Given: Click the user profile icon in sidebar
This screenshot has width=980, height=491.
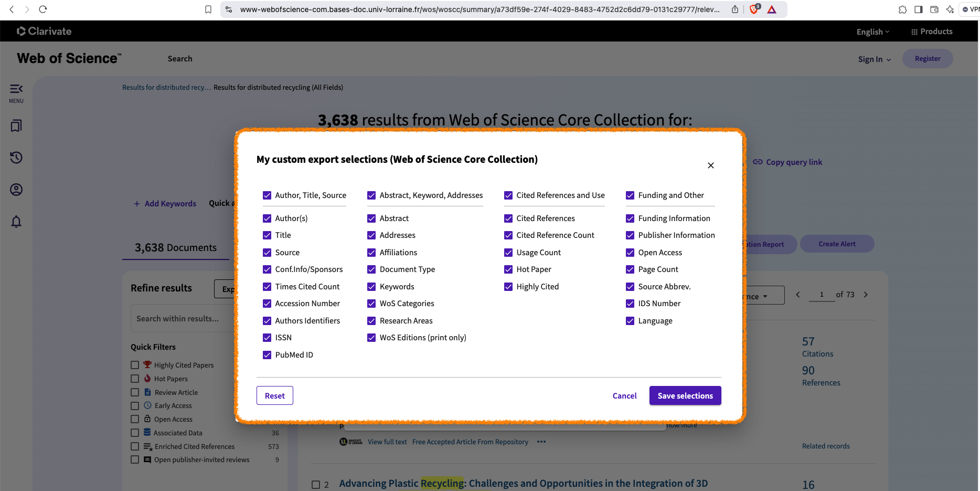Looking at the screenshot, I should click(x=16, y=190).
